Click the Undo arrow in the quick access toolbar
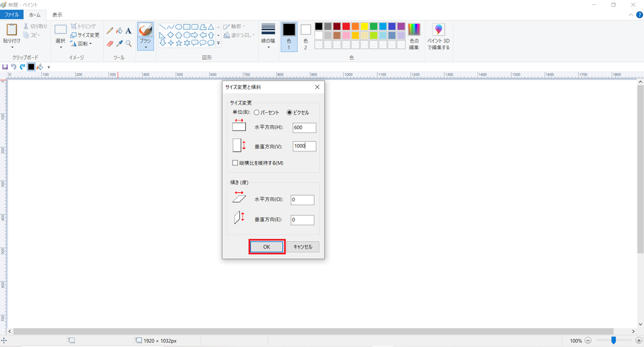This screenshot has width=644, height=347. point(13,67)
